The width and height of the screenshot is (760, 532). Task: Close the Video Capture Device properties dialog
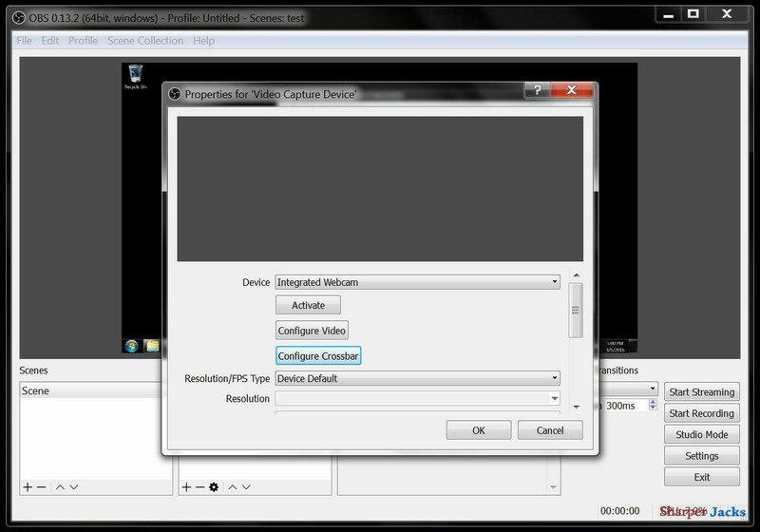click(572, 90)
